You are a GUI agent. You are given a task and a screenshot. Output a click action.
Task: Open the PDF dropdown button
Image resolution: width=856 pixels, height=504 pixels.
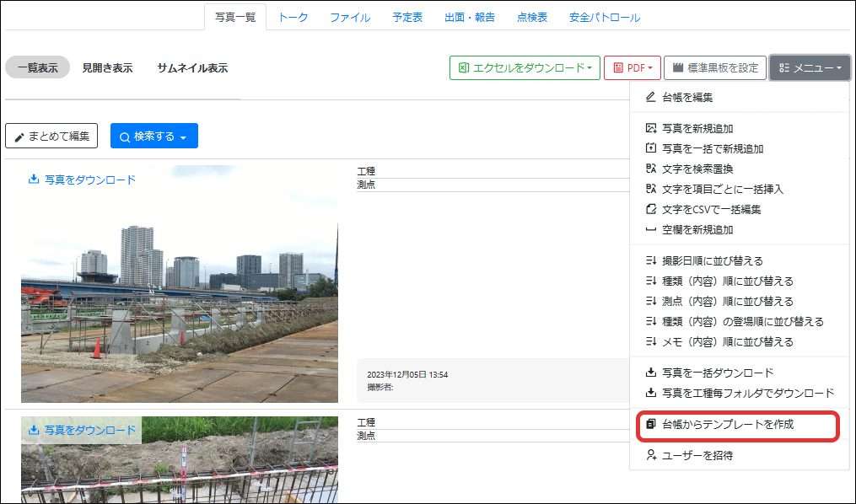pyautogui.click(x=632, y=67)
